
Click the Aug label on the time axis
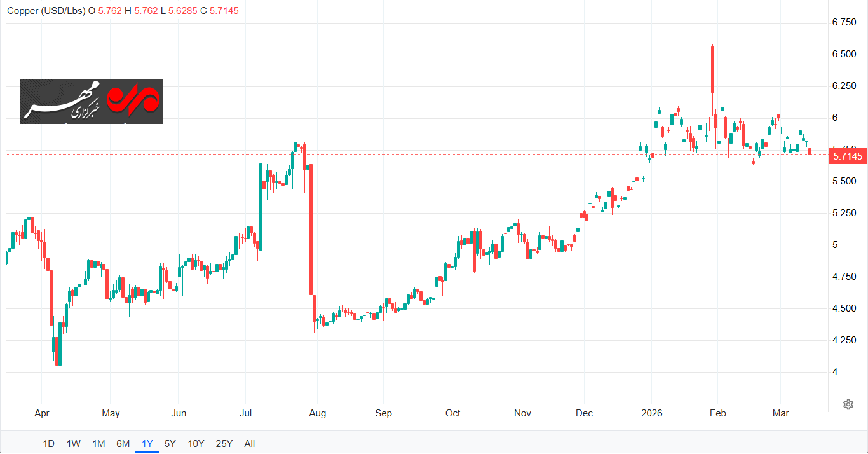tap(318, 413)
